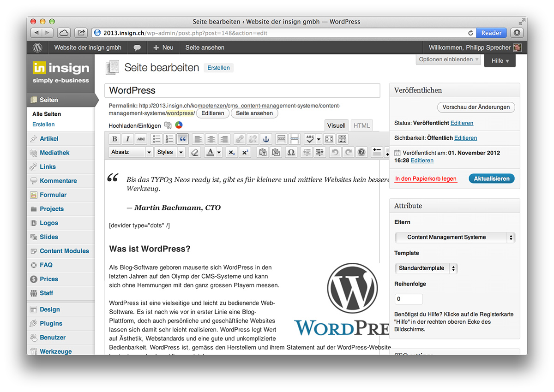Open the Eltern parent page dropdown
Viewport: 554px width, 392px height.
[x=455, y=237]
